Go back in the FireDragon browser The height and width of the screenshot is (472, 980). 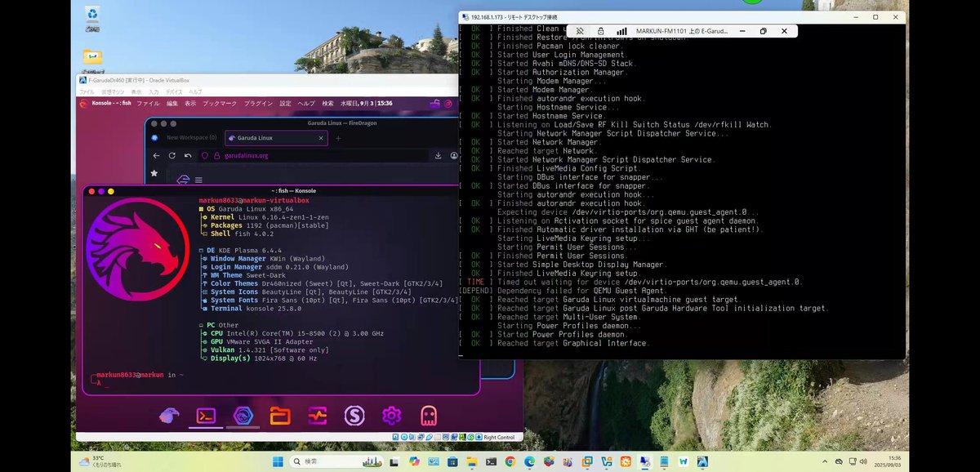155,155
